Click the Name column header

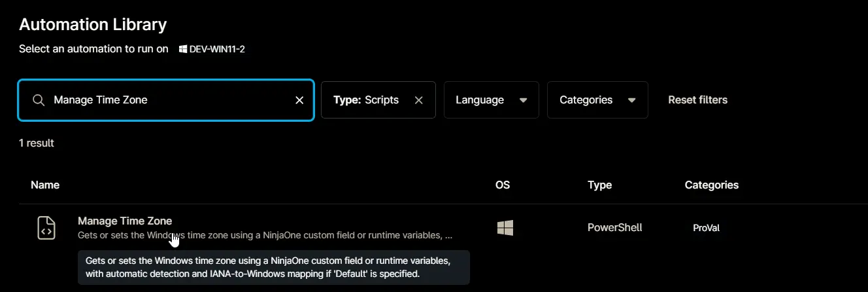[45, 185]
